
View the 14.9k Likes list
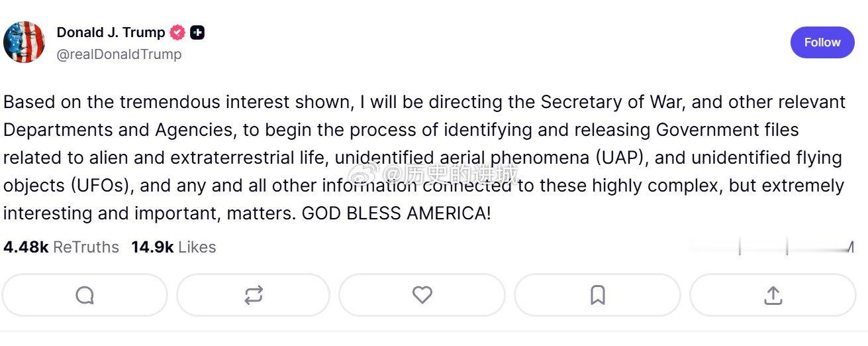[173, 247]
